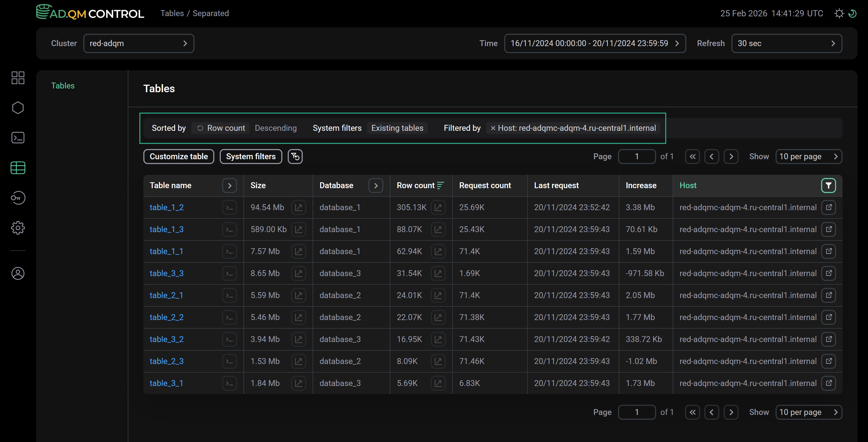
Task: Sort by the Request count column header
Action: click(485, 185)
